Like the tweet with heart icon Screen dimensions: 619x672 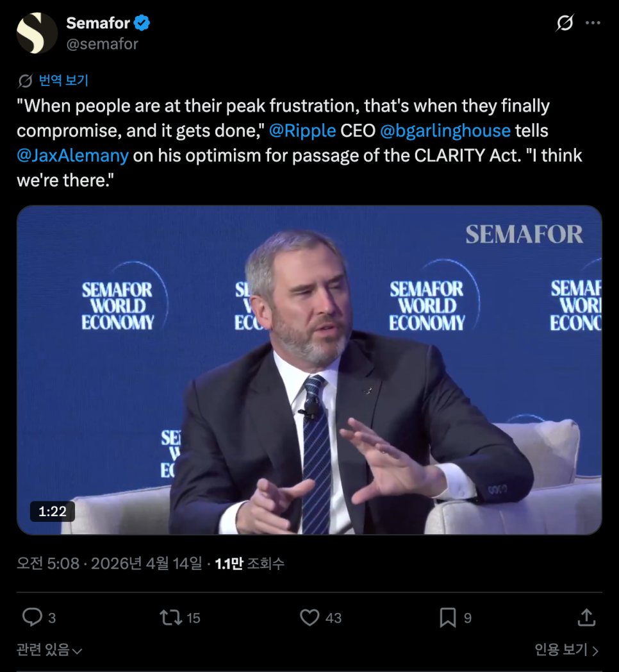tap(310, 617)
